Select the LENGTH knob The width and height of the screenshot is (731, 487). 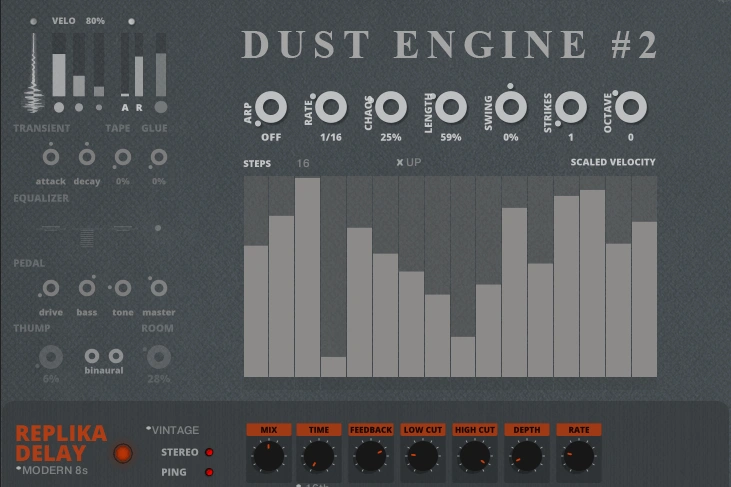[451, 107]
